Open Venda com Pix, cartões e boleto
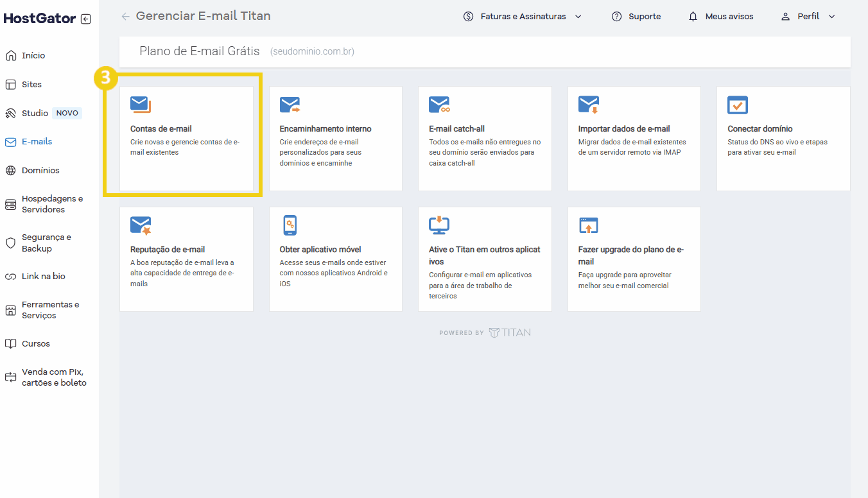868x498 pixels. click(x=54, y=377)
